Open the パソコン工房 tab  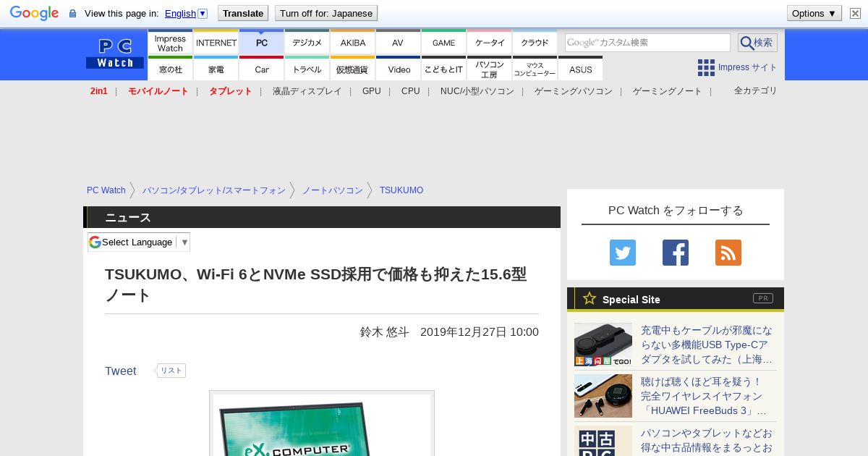click(x=490, y=69)
